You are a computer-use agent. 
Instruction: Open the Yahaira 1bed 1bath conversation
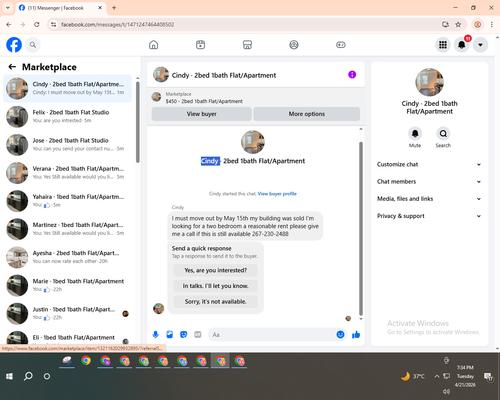(68, 201)
